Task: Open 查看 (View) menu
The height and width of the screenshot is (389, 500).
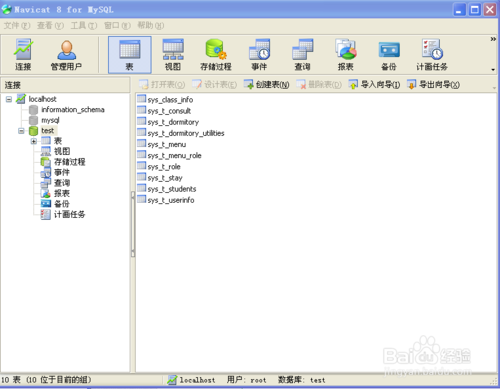Action: [x=50, y=25]
